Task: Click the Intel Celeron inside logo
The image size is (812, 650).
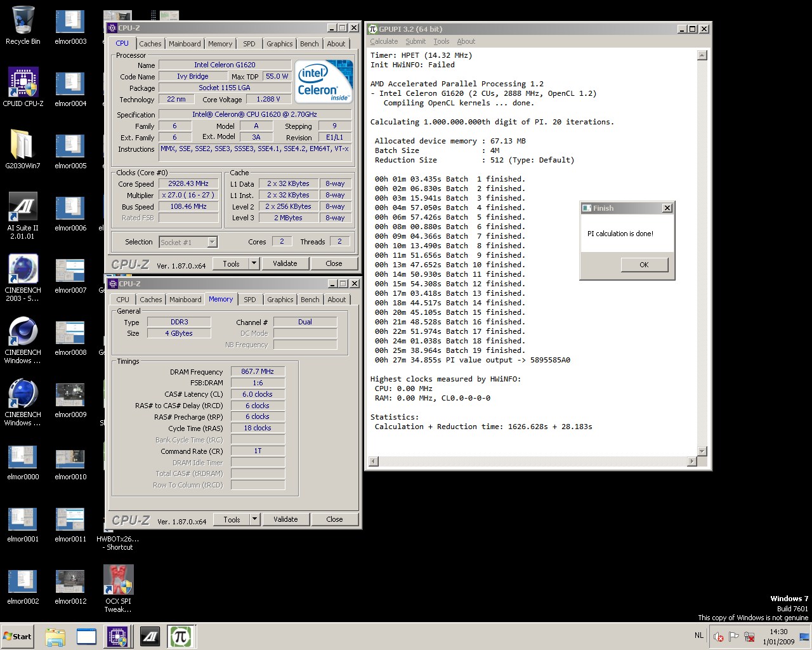Action: click(x=324, y=81)
